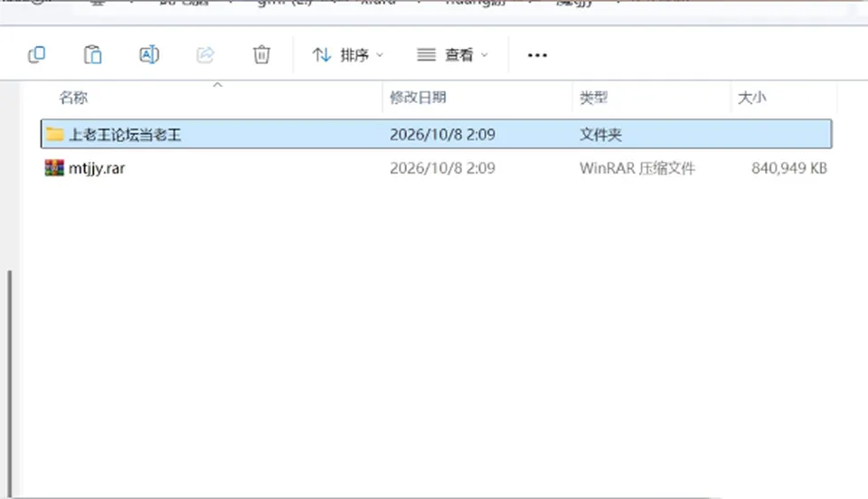The width and height of the screenshot is (868, 499).
Task: Open the 排序 sort dropdown
Action: 347,55
